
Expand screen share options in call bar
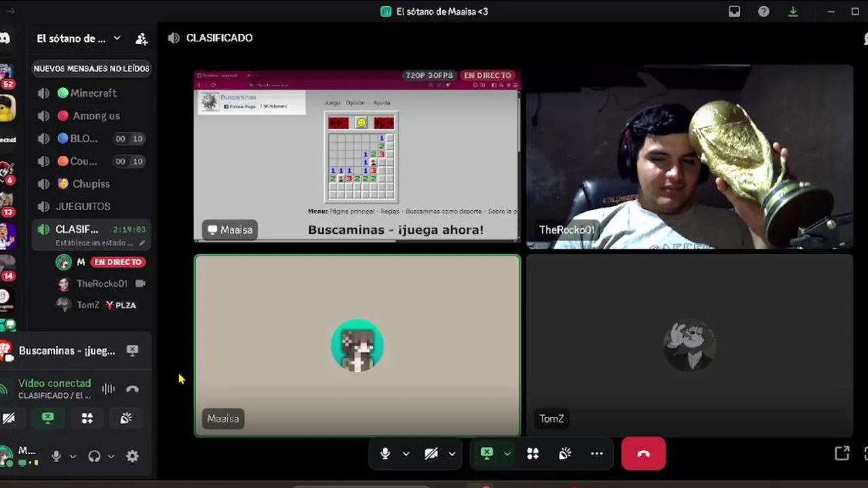(x=507, y=454)
